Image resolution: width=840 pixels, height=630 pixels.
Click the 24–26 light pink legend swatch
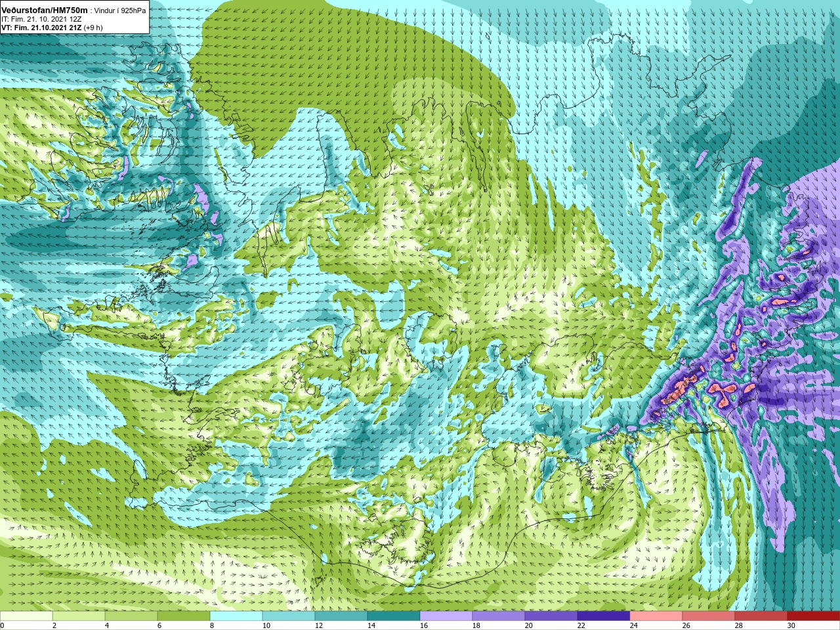[656, 616]
